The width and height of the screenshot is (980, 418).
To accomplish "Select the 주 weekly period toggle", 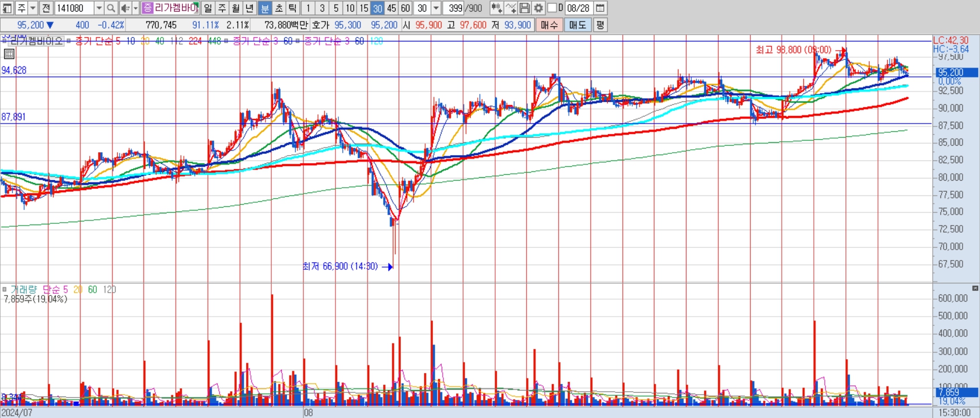I will tap(222, 8).
